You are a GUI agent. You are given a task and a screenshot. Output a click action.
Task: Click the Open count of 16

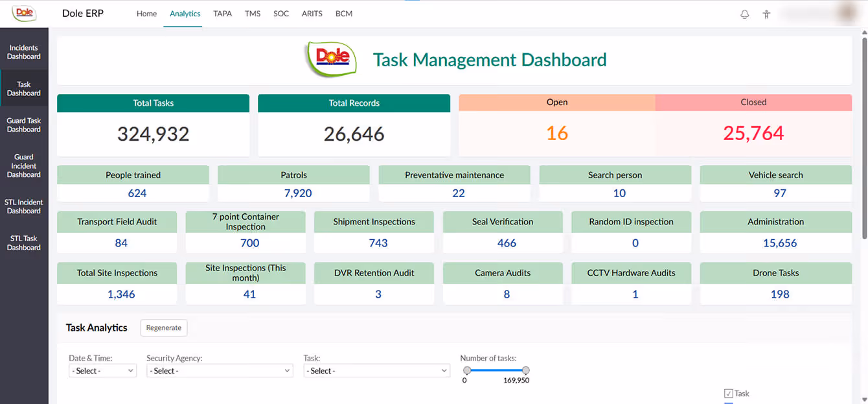557,133
